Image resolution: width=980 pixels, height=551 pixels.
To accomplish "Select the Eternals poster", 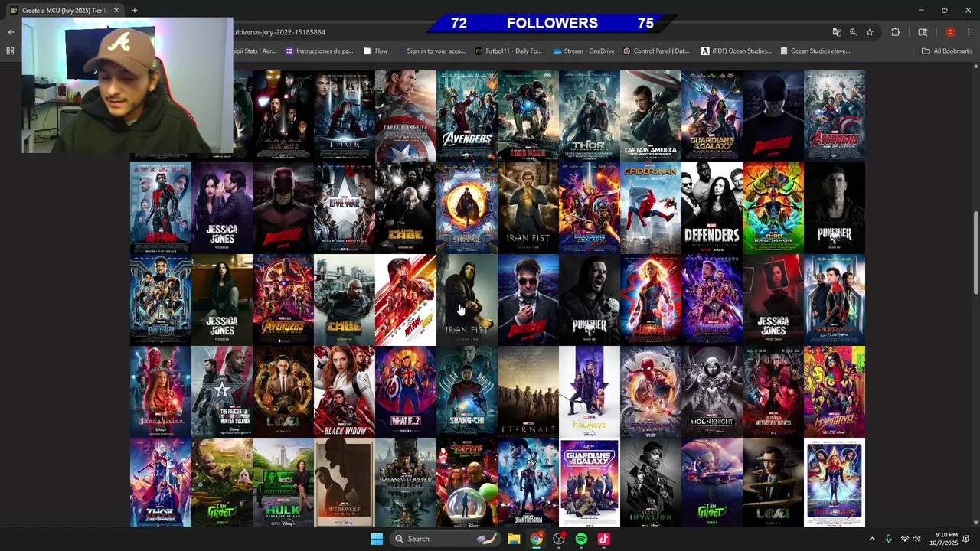I will tap(528, 392).
